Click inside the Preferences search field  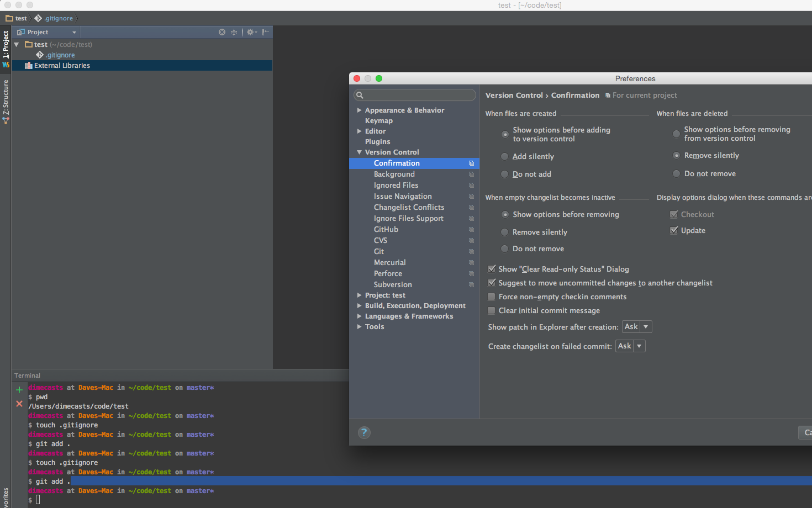[x=415, y=95]
